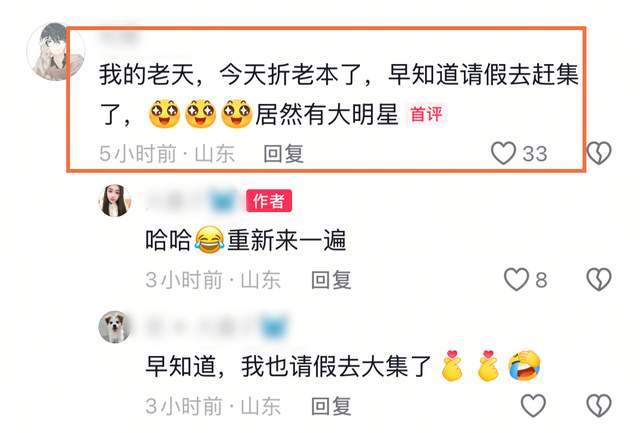Like the author's reply with 8 likes
This screenshot has width=640, height=433.
pos(516,280)
